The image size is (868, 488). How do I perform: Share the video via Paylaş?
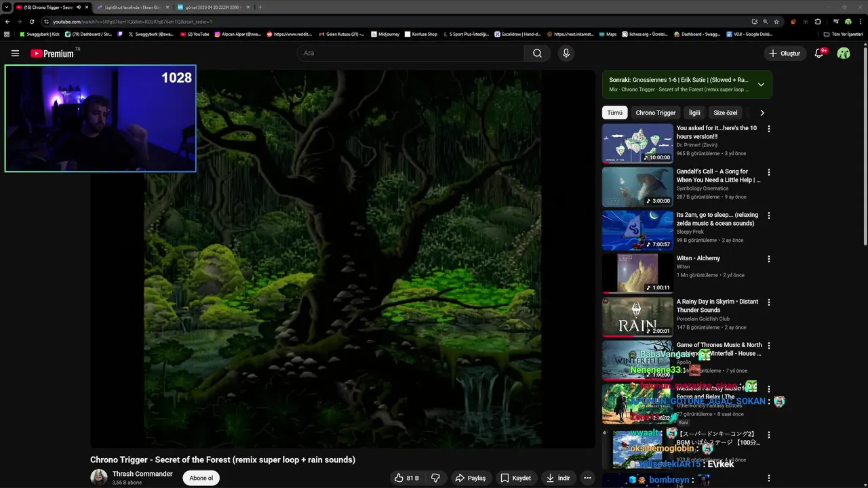[471, 478]
